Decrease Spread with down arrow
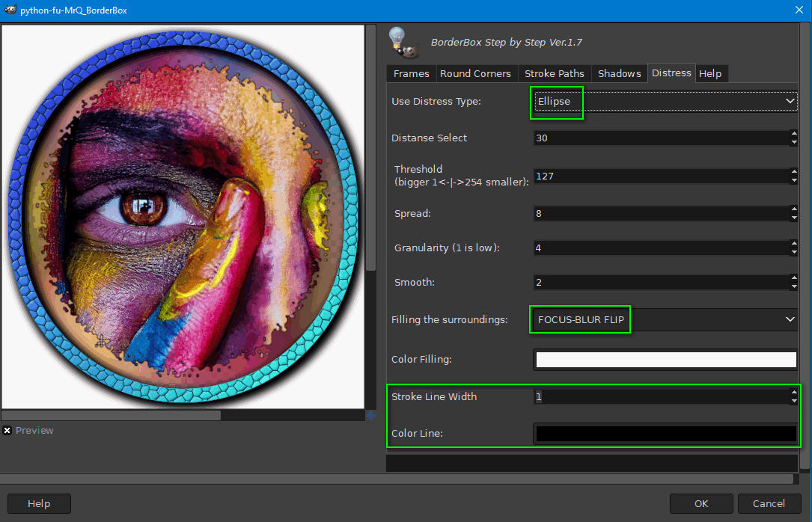812x522 pixels. tap(794, 218)
